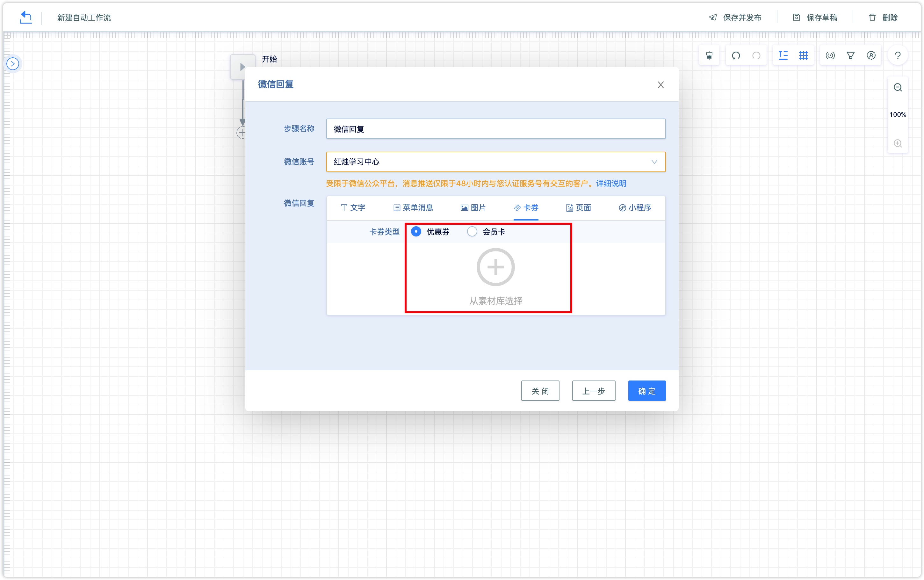
Task: Click the back arrow icon
Action: (x=26, y=17)
